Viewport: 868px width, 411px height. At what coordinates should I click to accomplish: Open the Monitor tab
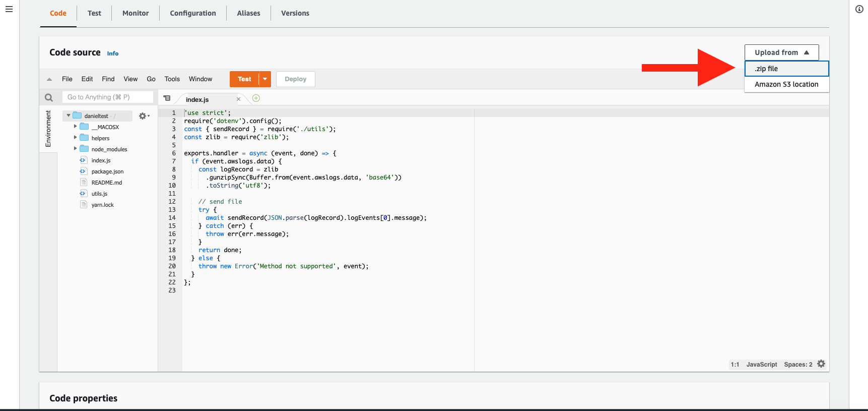click(x=136, y=13)
